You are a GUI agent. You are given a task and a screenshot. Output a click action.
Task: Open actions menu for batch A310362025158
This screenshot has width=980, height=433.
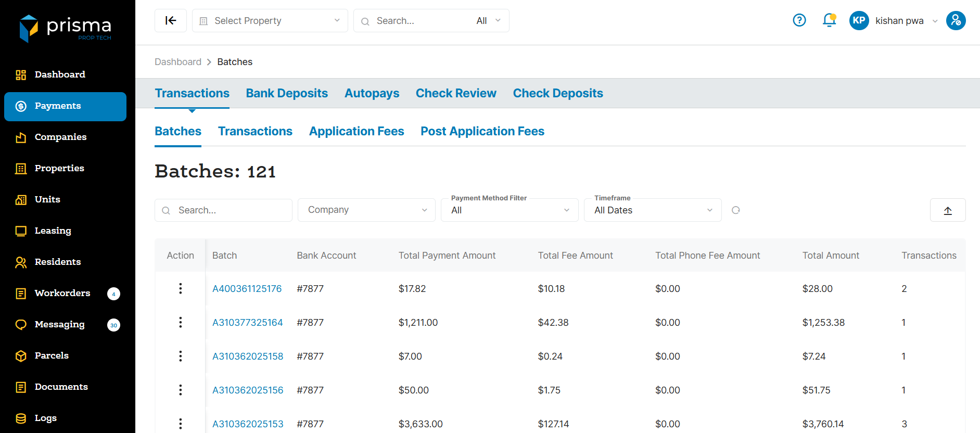click(181, 356)
